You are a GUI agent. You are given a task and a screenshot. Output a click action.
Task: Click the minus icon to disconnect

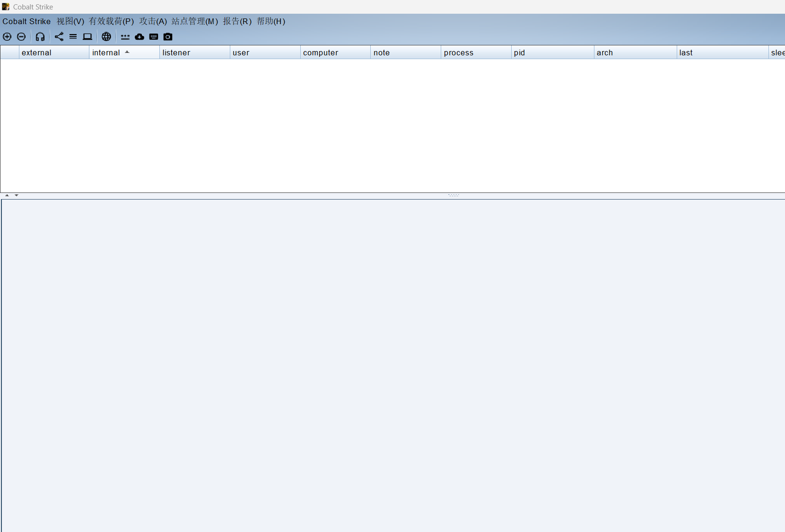pos(21,36)
